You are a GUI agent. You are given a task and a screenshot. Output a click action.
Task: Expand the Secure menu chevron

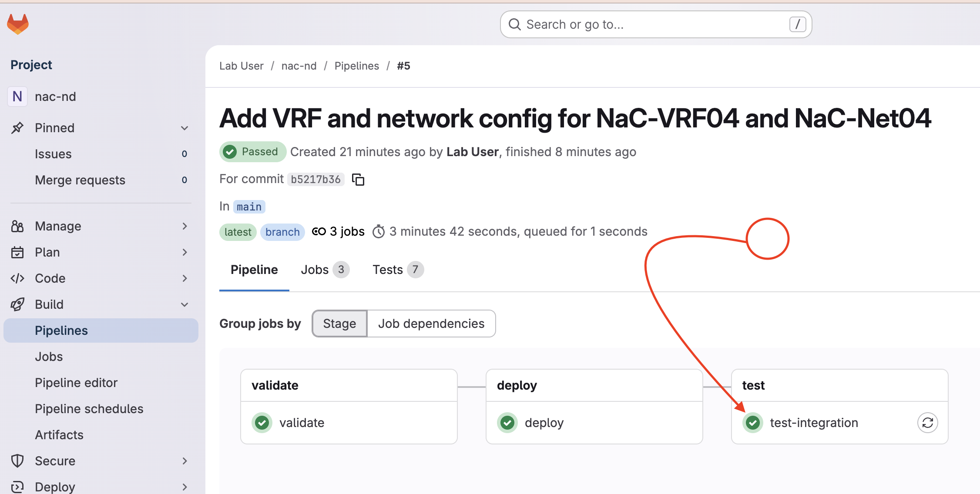coord(185,461)
